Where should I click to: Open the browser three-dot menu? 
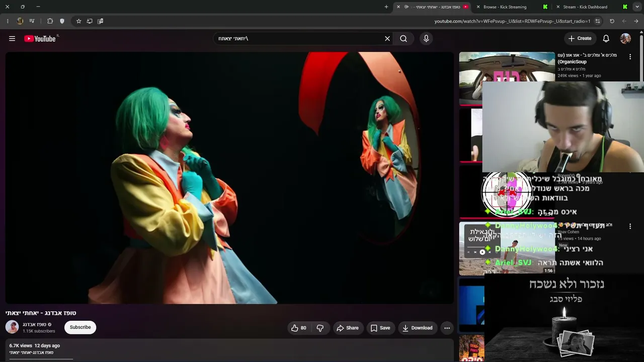pos(8,21)
